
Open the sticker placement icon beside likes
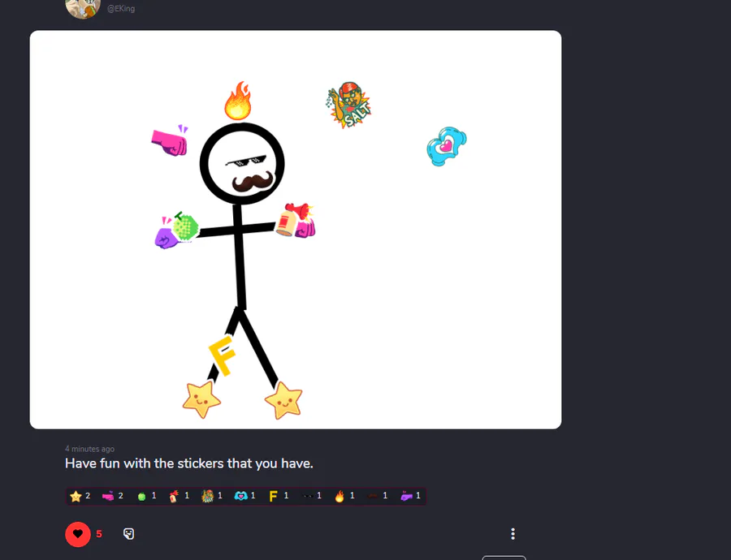128,534
